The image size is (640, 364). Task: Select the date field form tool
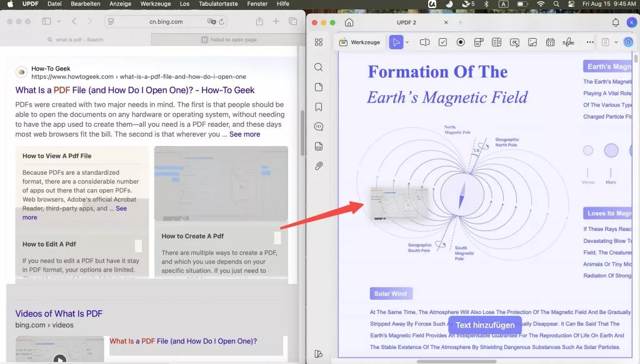click(550, 42)
